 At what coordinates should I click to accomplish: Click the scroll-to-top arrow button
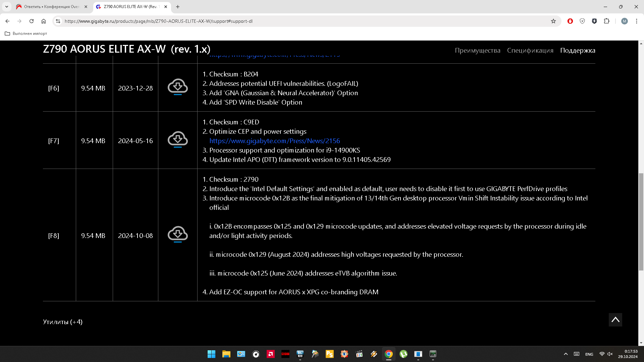pyautogui.click(x=615, y=320)
